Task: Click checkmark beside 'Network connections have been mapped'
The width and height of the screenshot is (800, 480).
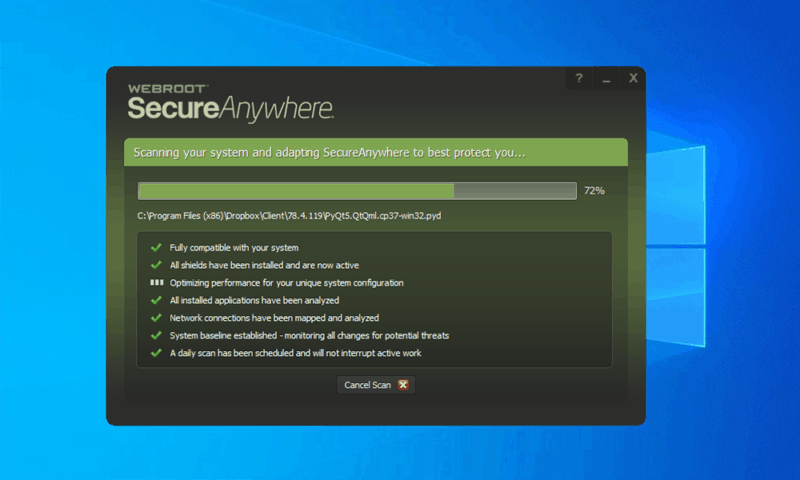Action: [x=156, y=317]
